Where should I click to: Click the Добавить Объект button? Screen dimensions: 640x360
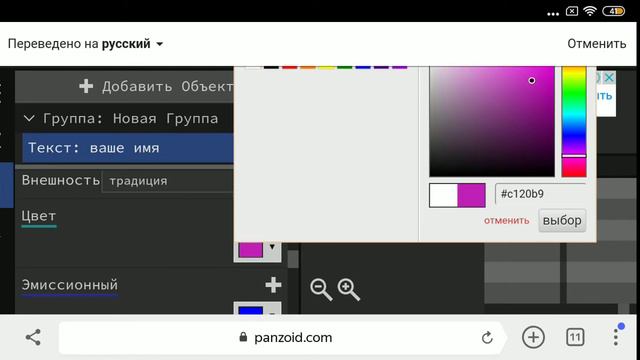(x=124, y=87)
